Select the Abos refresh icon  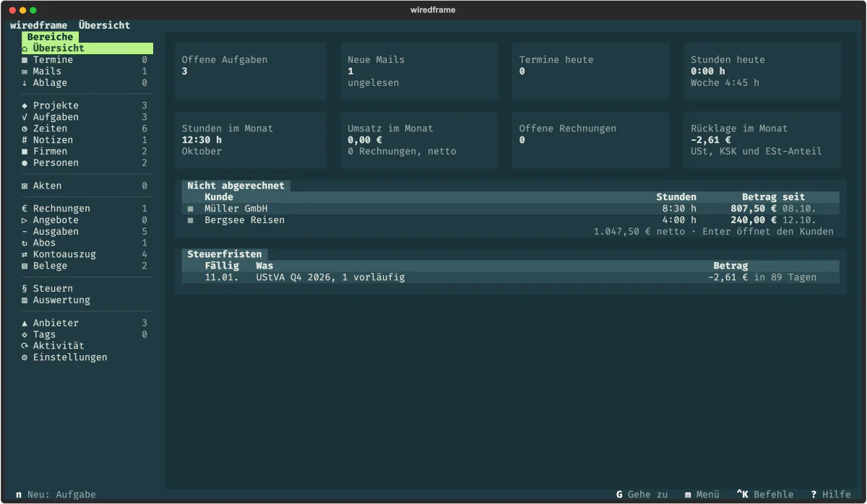tap(25, 243)
